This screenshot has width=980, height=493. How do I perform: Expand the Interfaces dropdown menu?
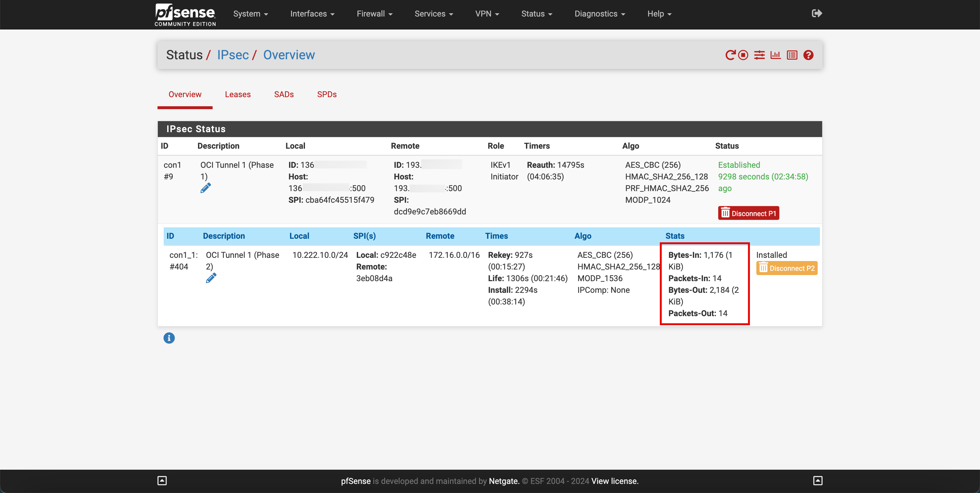(313, 14)
